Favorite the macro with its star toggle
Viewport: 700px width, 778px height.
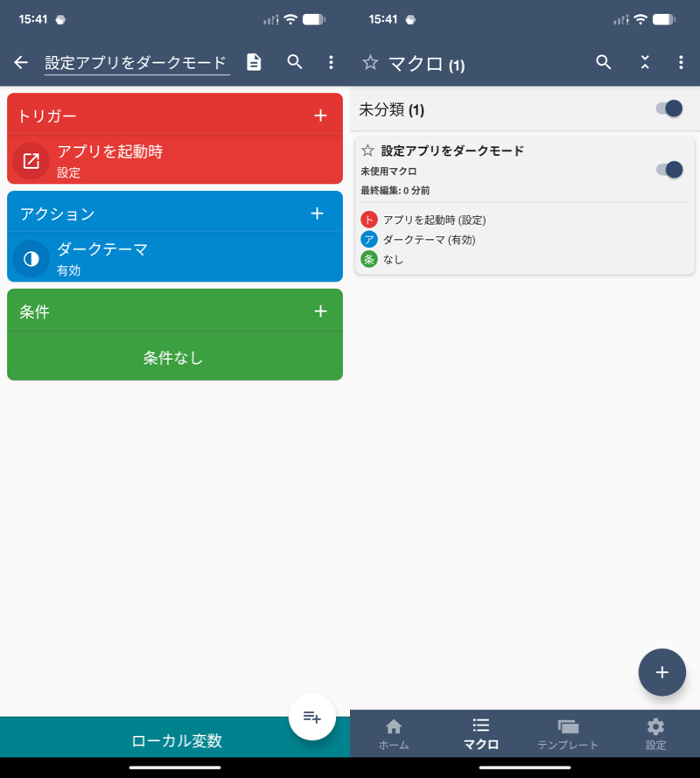coord(367,150)
